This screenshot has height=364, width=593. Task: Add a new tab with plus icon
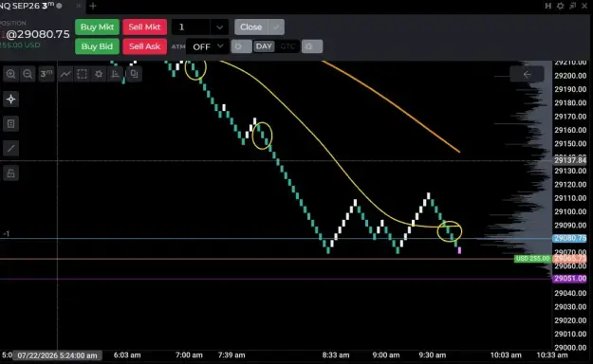click(93, 6)
